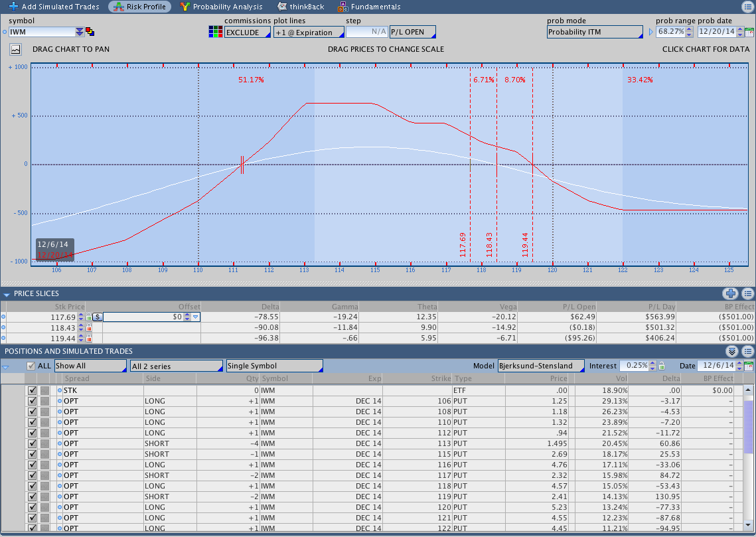This screenshot has width=756, height=537.
Task: Click the red-yellow symbol link icon near IWM
Action: pyautogui.click(x=90, y=32)
